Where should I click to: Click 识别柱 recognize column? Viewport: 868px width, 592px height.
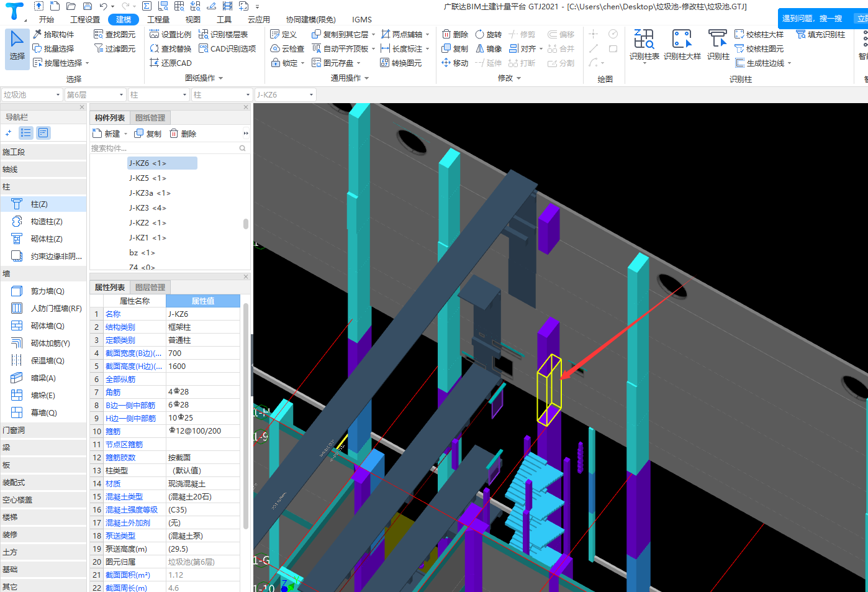[x=718, y=45]
